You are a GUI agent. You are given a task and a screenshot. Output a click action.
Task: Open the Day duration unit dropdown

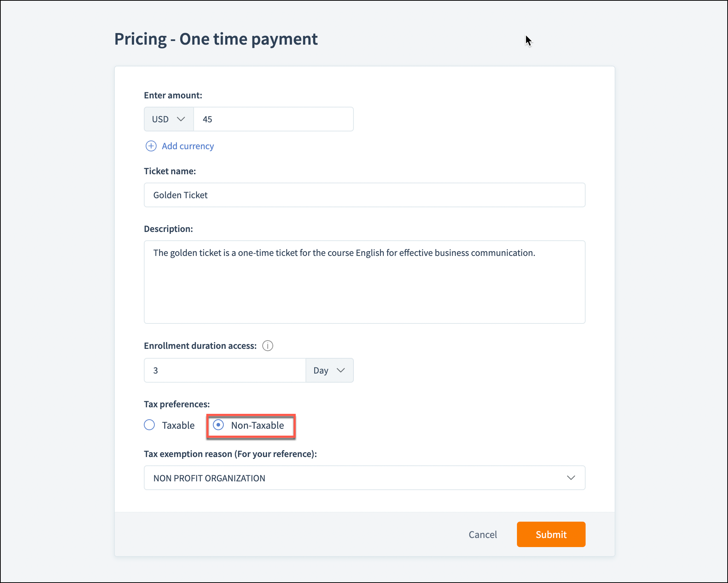(329, 370)
